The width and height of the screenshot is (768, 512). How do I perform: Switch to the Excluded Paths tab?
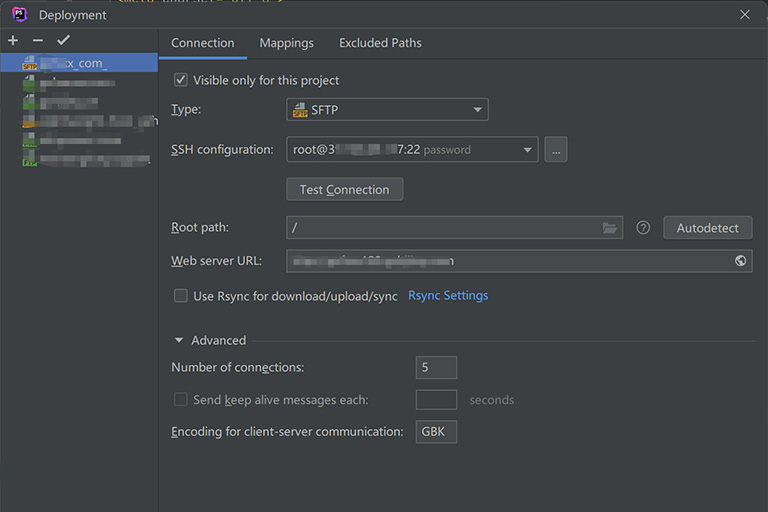(380, 43)
